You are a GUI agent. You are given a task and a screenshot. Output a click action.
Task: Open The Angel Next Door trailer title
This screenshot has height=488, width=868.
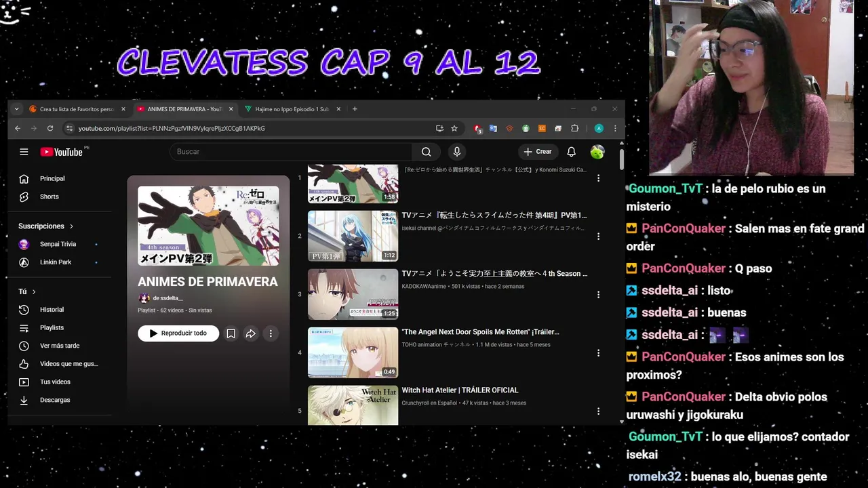click(480, 332)
